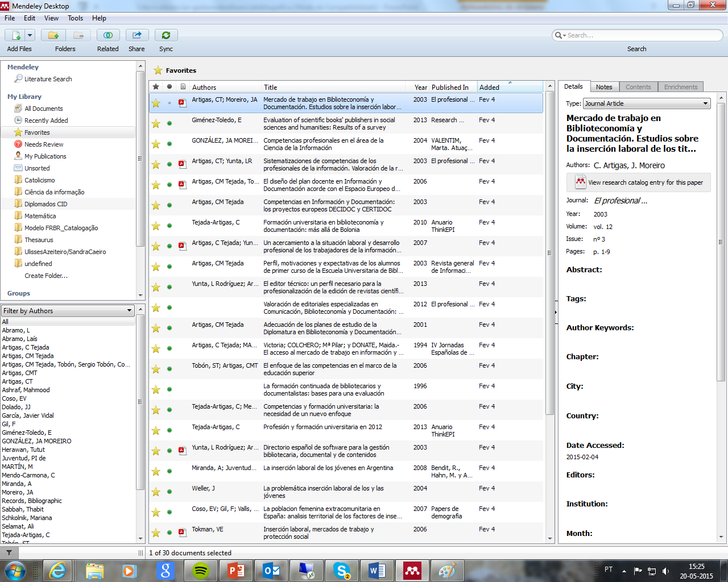This screenshot has height=582, width=728.
Task: Open the Matemática folder
Action: point(40,216)
